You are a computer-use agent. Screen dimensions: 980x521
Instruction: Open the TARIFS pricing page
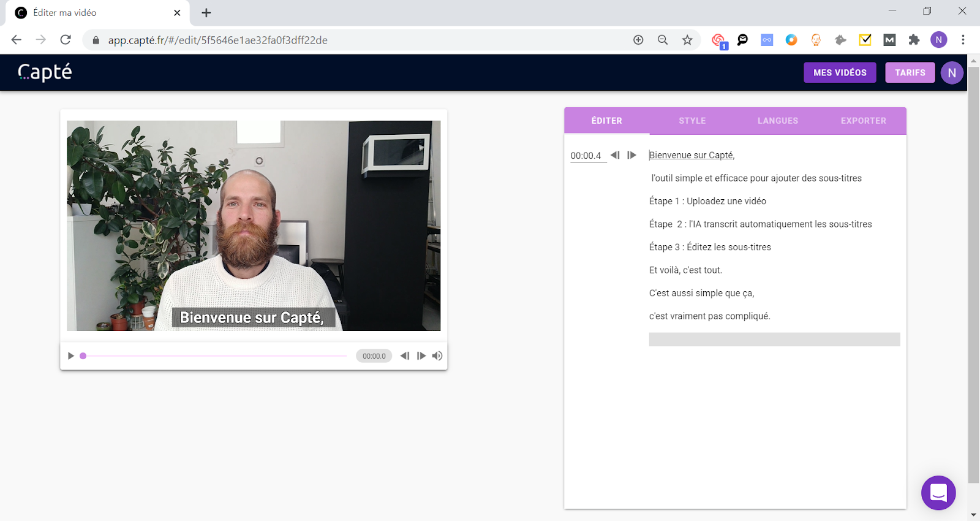[x=910, y=72]
